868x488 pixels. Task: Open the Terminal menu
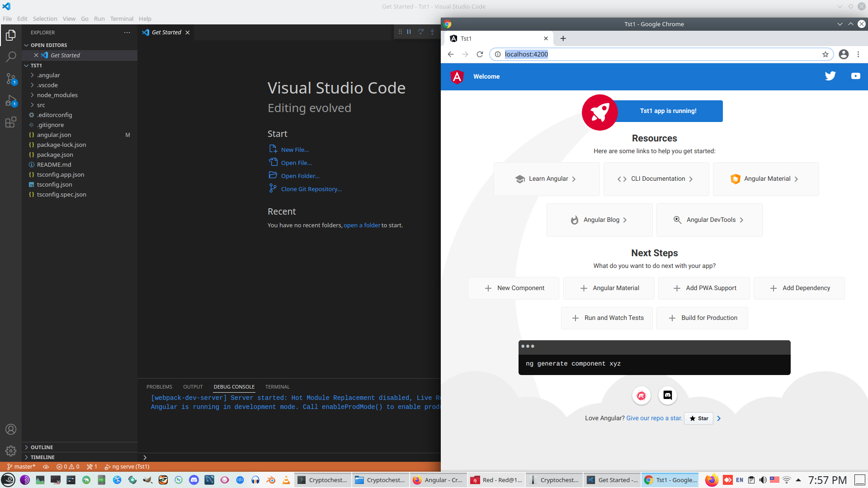click(x=122, y=19)
